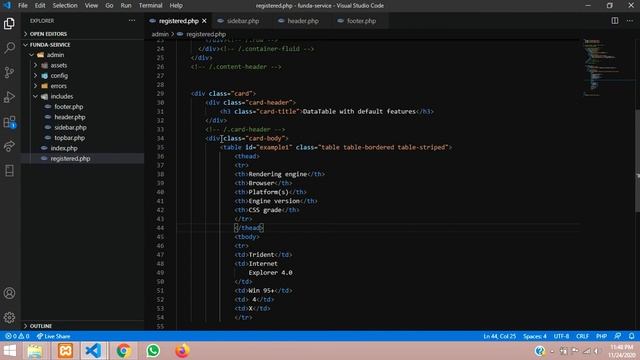Click the help icon in the system tray

(x=540, y=351)
